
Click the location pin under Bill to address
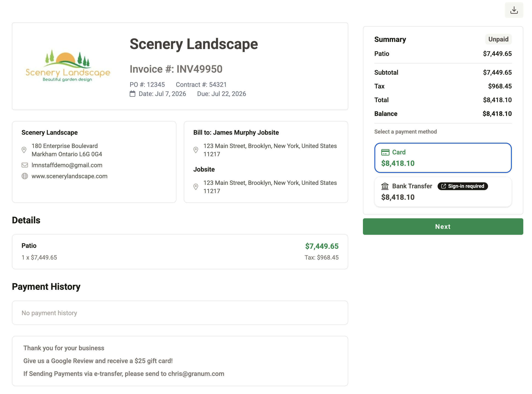click(x=196, y=150)
